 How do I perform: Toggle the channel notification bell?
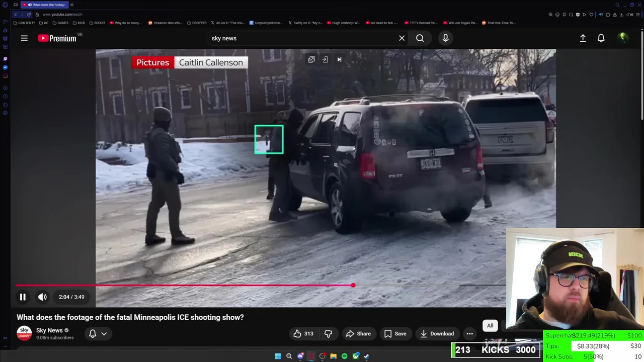click(x=93, y=334)
